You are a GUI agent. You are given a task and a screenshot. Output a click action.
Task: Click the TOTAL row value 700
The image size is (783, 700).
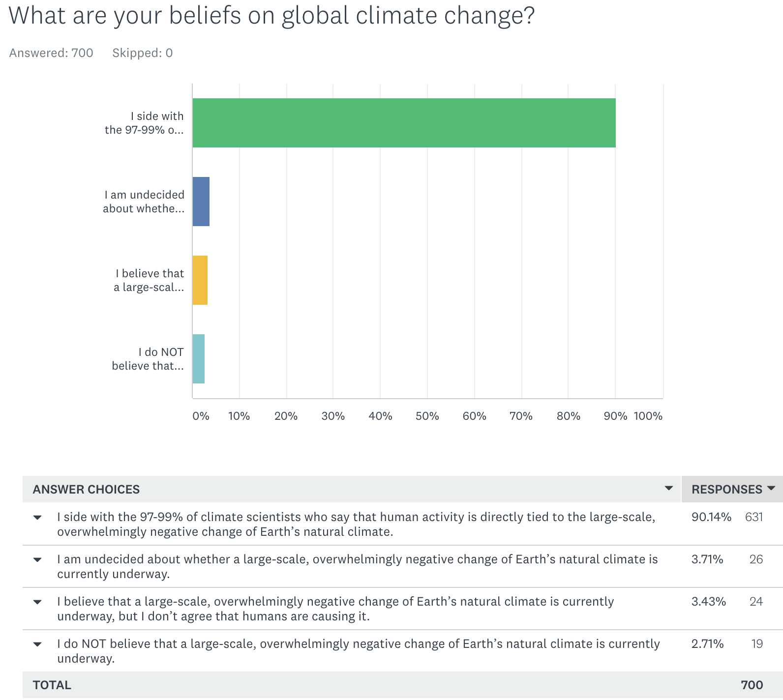[x=752, y=685]
